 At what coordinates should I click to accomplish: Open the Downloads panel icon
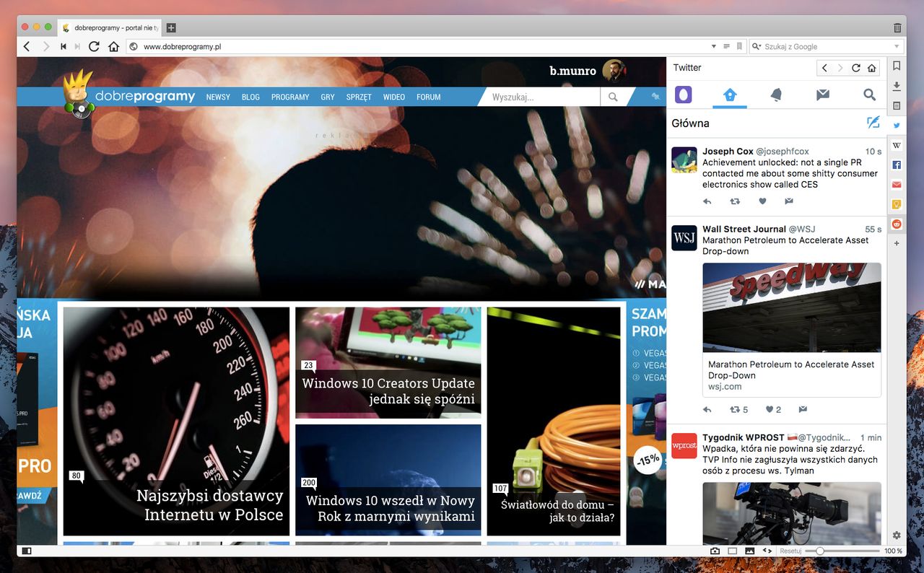tap(897, 86)
